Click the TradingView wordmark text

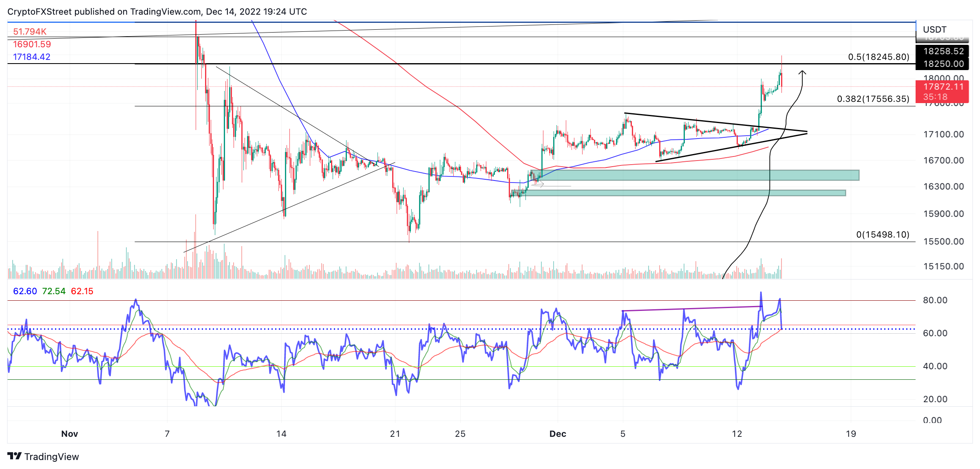point(51,456)
